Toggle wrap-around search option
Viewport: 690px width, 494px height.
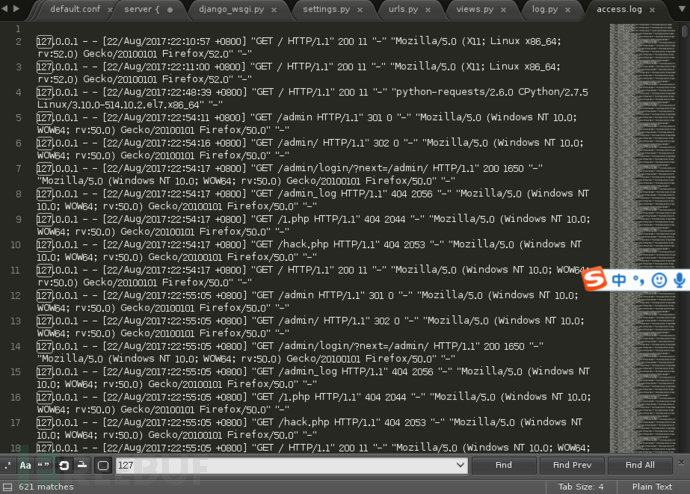[64, 465]
